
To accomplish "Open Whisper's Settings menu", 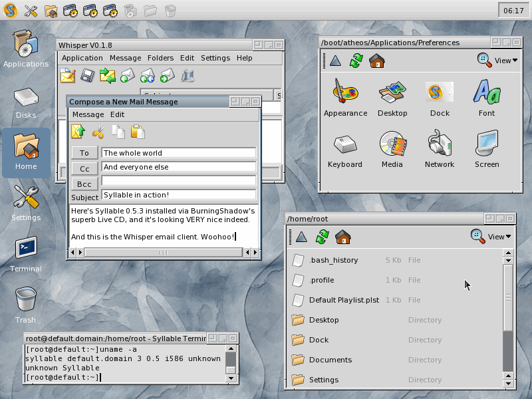I will [x=215, y=58].
